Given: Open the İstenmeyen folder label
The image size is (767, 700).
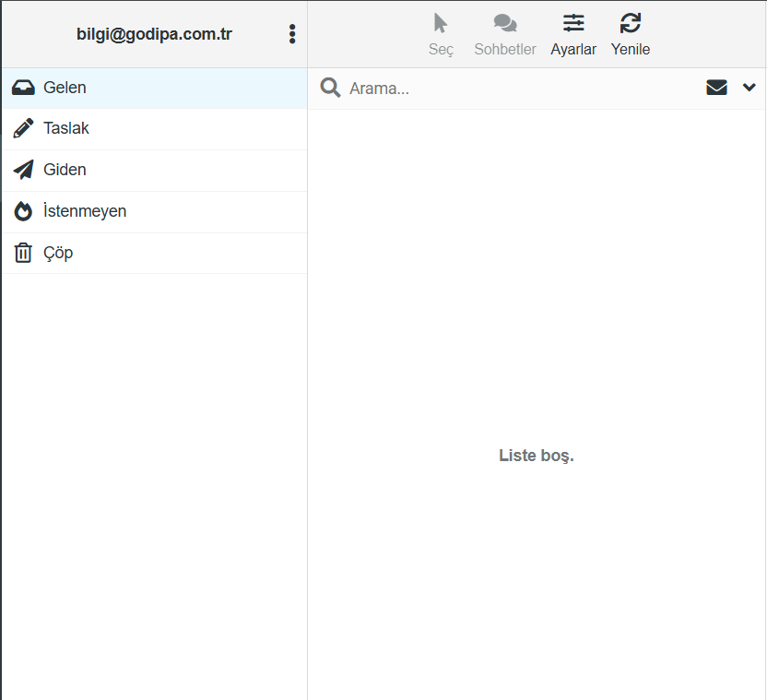Looking at the screenshot, I should [85, 211].
